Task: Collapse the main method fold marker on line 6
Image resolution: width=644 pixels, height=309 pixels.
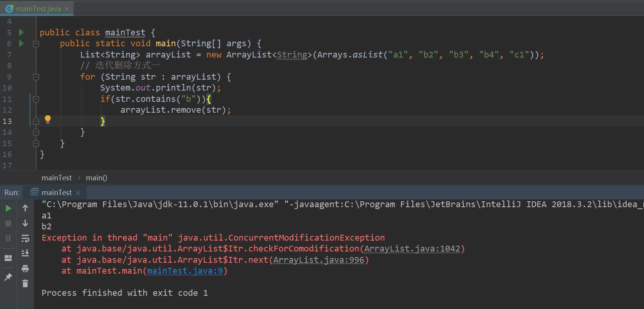Action: [x=36, y=44]
